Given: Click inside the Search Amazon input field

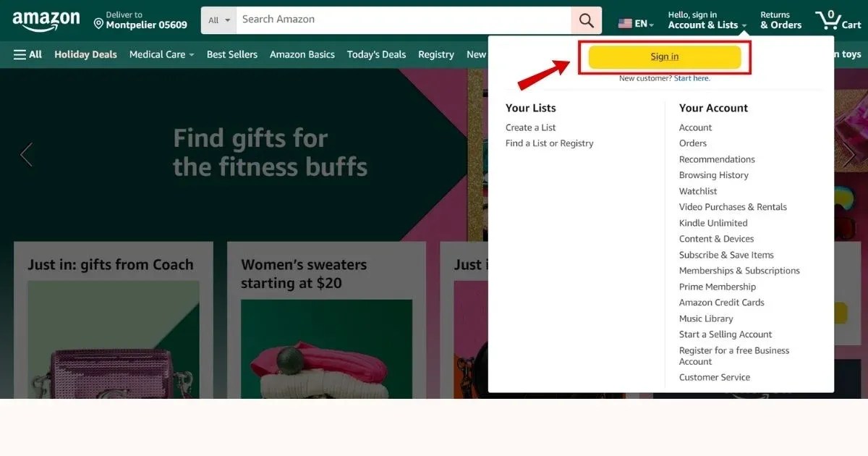Looking at the screenshot, I should click(x=398, y=20).
